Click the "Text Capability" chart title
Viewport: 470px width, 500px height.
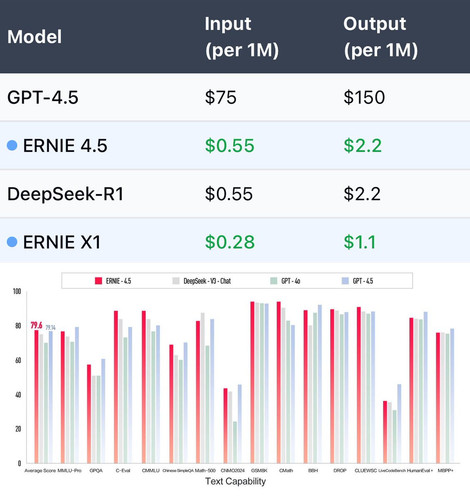click(235, 481)
